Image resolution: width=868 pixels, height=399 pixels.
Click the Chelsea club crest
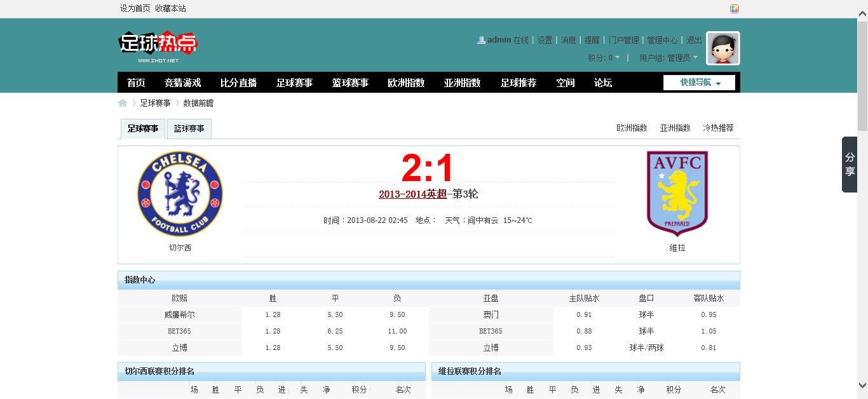pyautogui.click(x=180, y=194)
